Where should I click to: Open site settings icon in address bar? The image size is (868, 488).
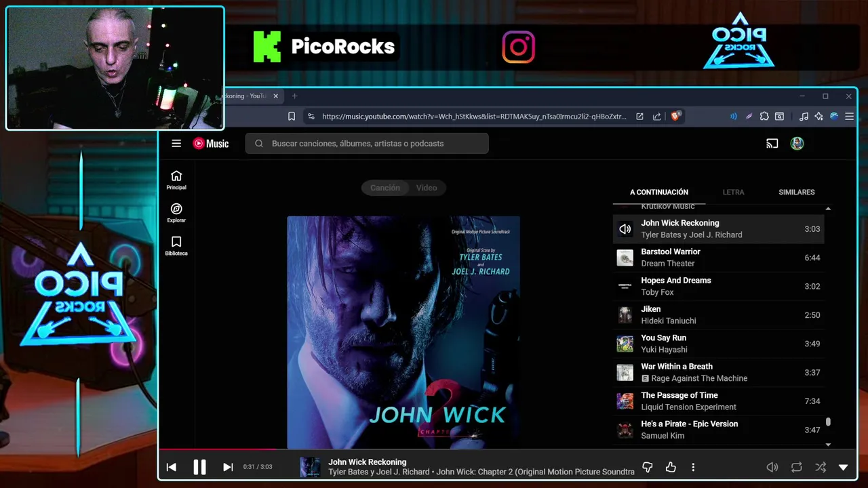pyautogui.click(x=311, y=117)
